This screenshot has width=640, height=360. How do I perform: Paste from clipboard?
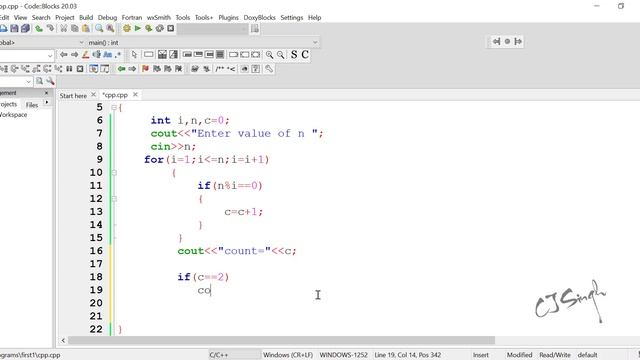[x=86, y=29]
